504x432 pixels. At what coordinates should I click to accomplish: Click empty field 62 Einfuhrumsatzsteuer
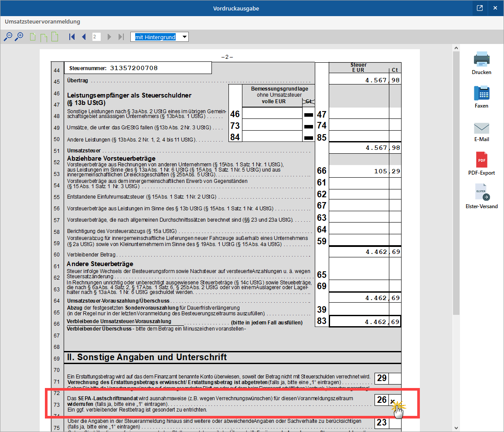click(365, 195)
